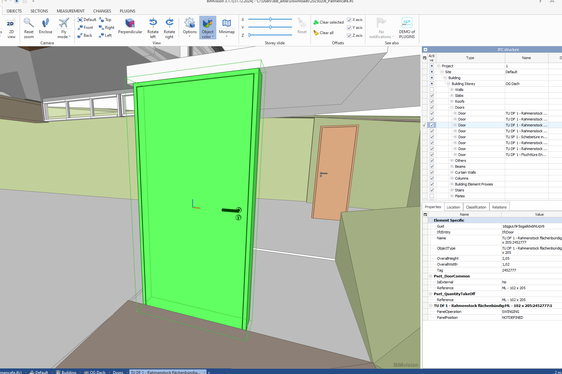Click Clear all offsets

324,33
